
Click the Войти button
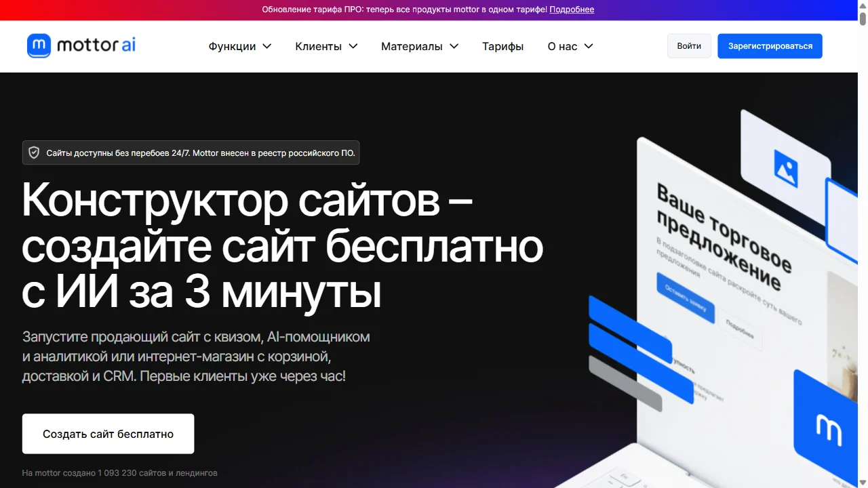tap(689, 46)
